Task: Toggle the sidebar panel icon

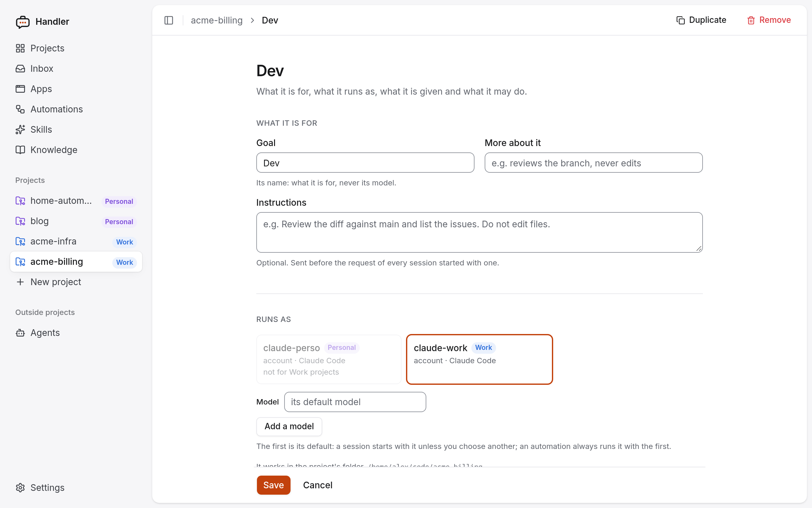Action: pos(169,21)
